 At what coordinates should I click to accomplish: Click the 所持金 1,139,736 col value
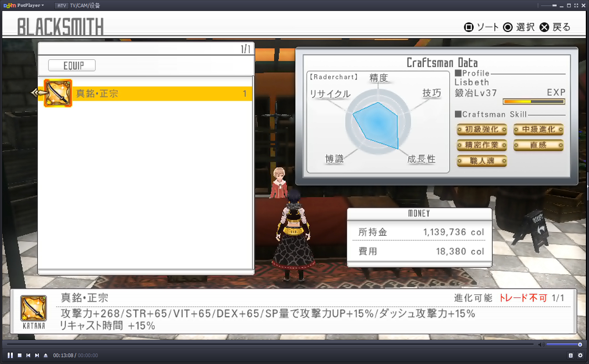coord(453,232)
